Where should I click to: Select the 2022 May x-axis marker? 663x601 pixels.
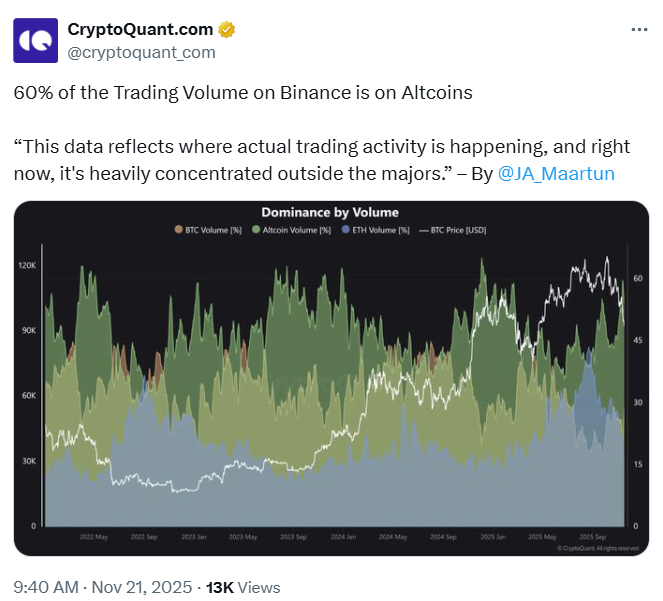[x=93, y=536]
